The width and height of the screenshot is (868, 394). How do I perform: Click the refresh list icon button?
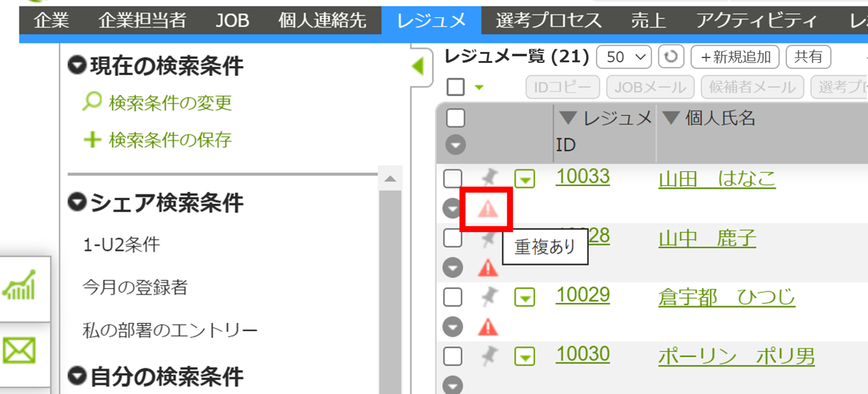[671, 56]
